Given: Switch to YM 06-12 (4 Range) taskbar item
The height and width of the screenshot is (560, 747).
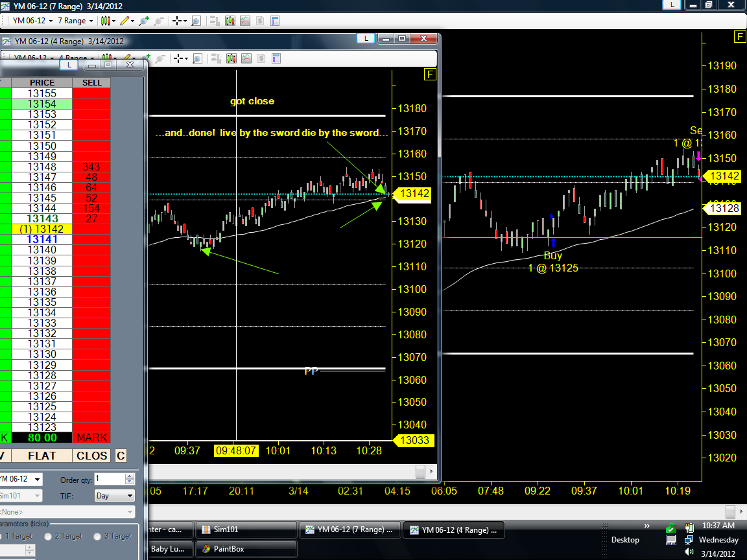Looking at the screenshot, I should [454, 530].
